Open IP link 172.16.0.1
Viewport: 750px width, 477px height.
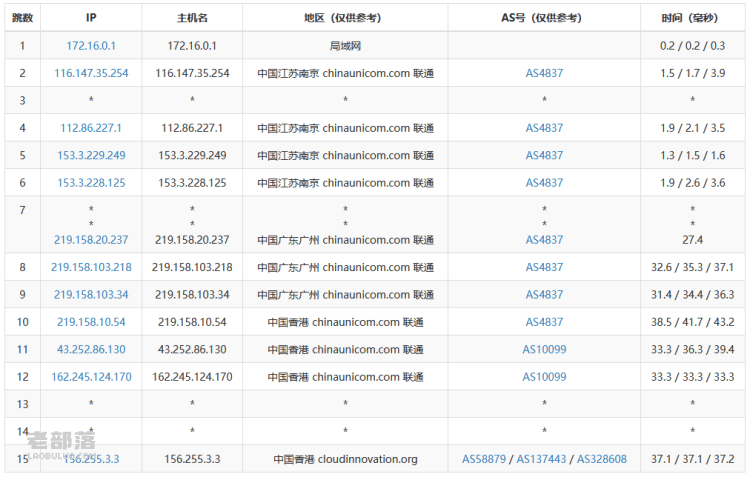91,46
